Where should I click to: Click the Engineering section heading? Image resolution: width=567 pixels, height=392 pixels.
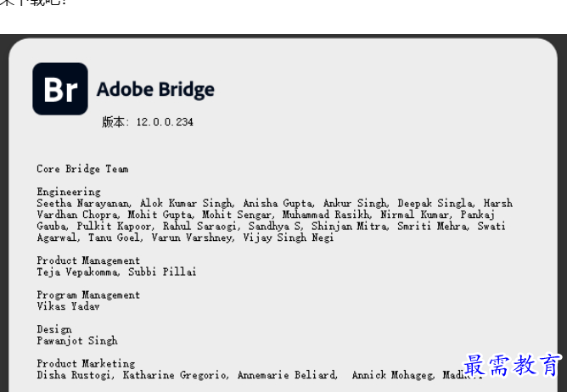point(68,192)
